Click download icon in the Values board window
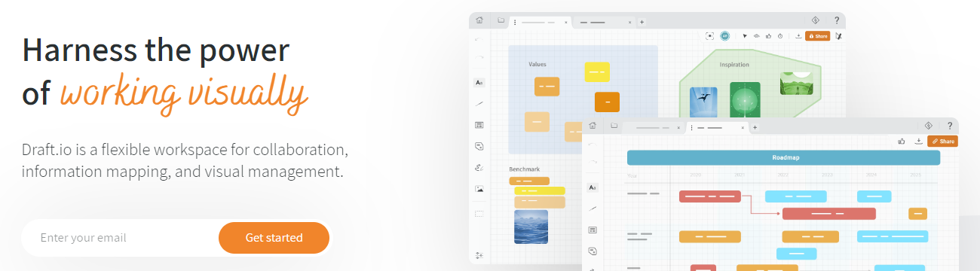This screenshot has width=980, height=271. coord(798,35)
